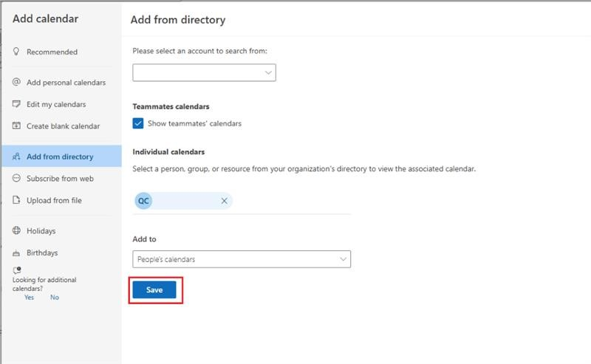Click the Subscribe from web icon

pyautogui.click(x=16, y=178)
